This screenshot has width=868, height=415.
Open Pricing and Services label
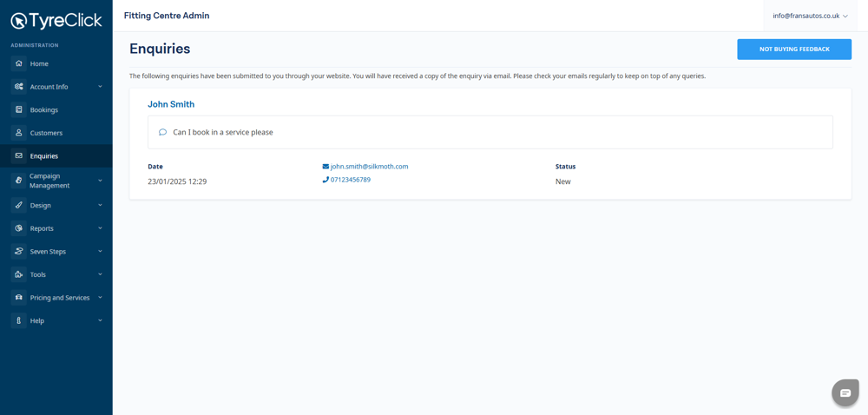[x=60, y=298]
